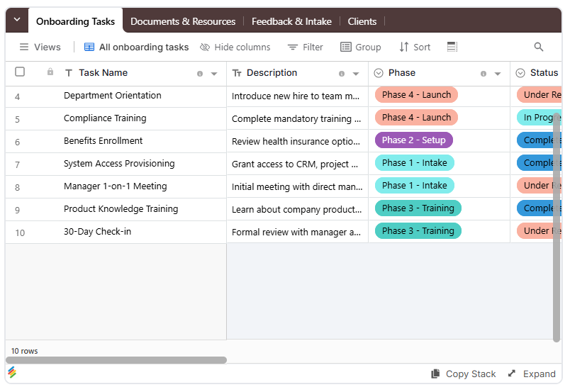Open the table list chevron dropdown
The image size is (570, 392).
[x=17, y=20]
